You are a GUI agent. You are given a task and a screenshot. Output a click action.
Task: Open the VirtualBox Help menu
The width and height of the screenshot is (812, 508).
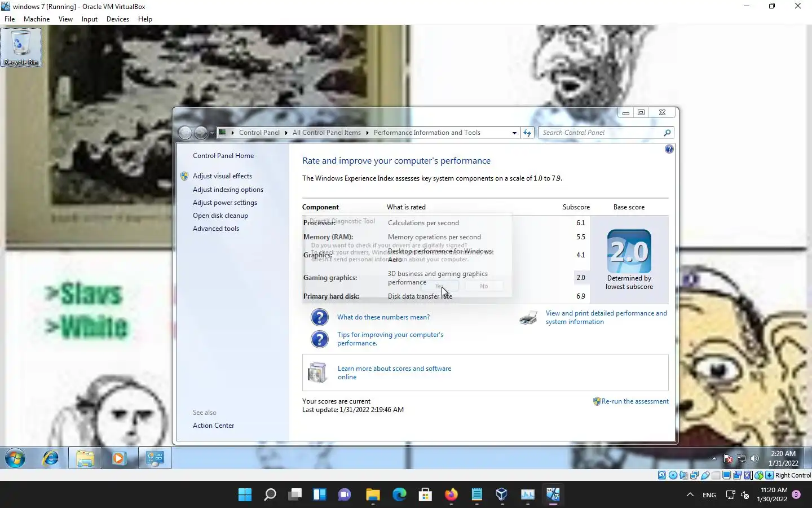(x=145, y=19)
